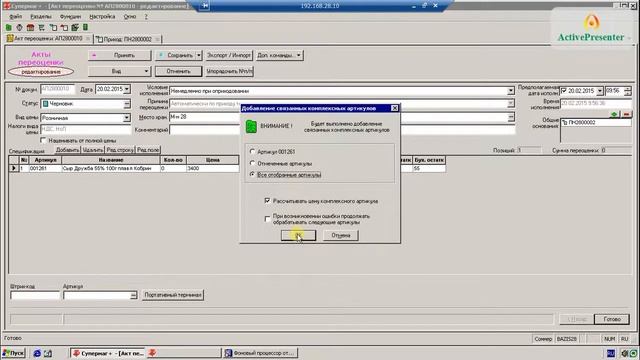Select the Все отобранные артикулы radio option

click(x=252, y=174)
